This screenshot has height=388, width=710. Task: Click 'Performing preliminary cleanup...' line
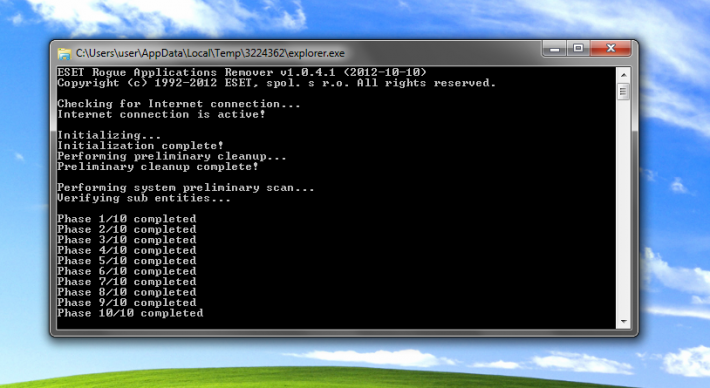click(x=172, y=156)
